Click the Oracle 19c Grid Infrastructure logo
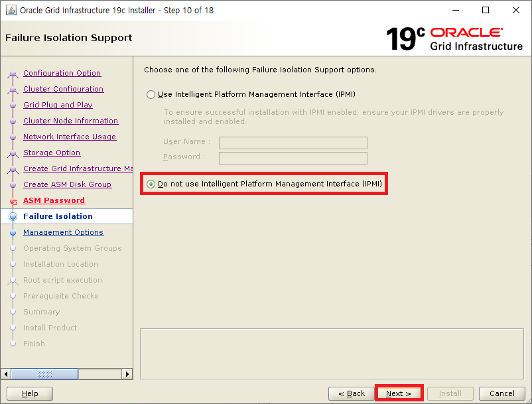 pyautogui.click(x=454, y=38)
